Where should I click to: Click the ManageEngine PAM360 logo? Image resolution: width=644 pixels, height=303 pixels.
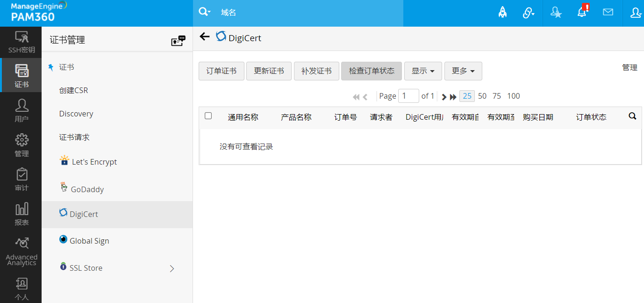pyautogui.click(x=39, y=12)
